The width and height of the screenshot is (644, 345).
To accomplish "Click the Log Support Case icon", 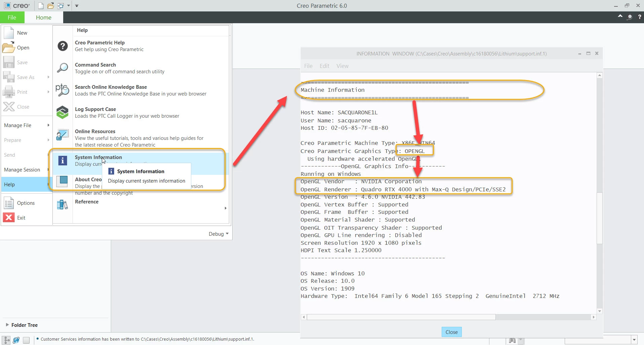I will pos(63,112).
